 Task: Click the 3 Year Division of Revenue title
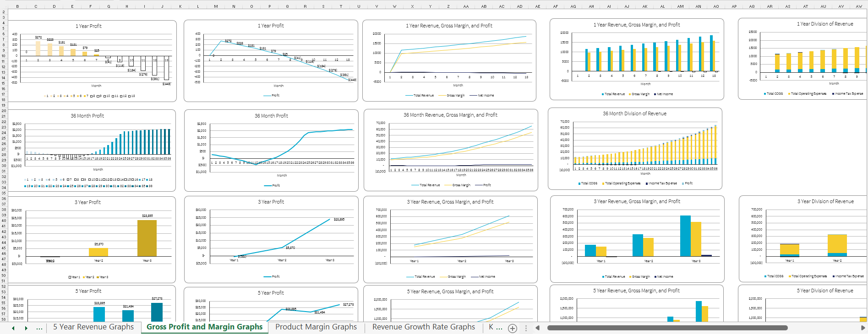coord(825,201)
